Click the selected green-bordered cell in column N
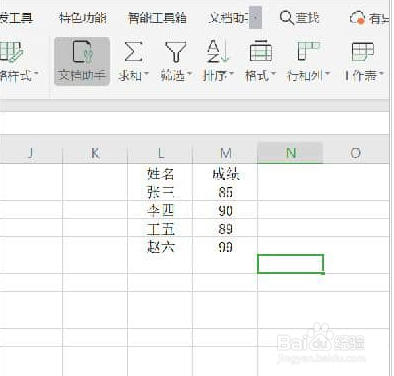The image size is (394, 376). click(x=290, y=264)
